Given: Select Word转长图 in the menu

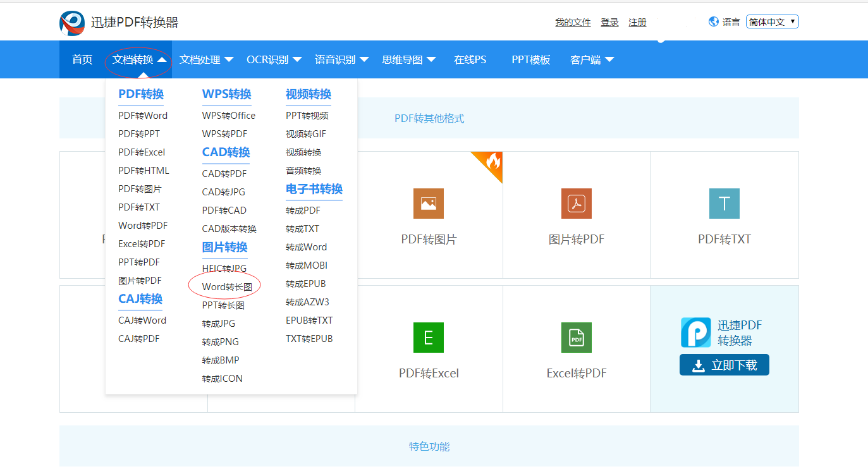Looking at the screenshot, I should coord(227,287).
